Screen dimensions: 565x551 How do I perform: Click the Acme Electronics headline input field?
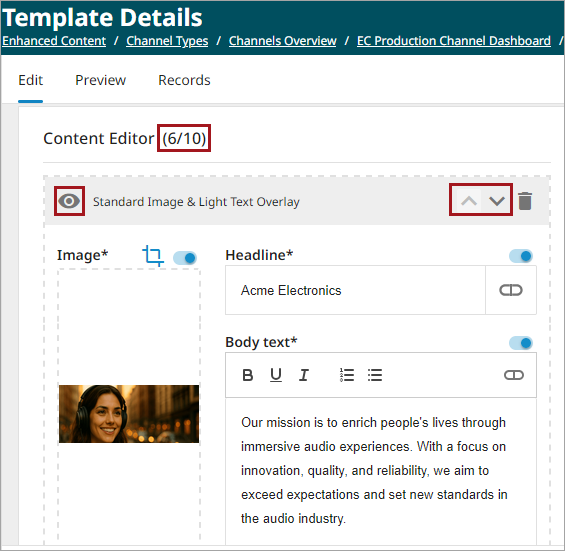pyautogui.click(x=355, y=290)
